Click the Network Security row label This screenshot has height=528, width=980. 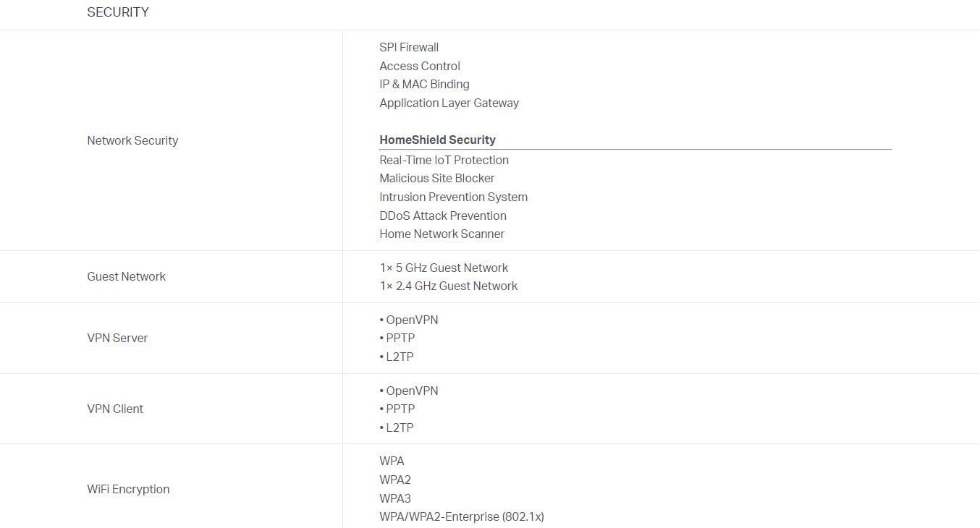pyautogui.click(x=132, y=140)
